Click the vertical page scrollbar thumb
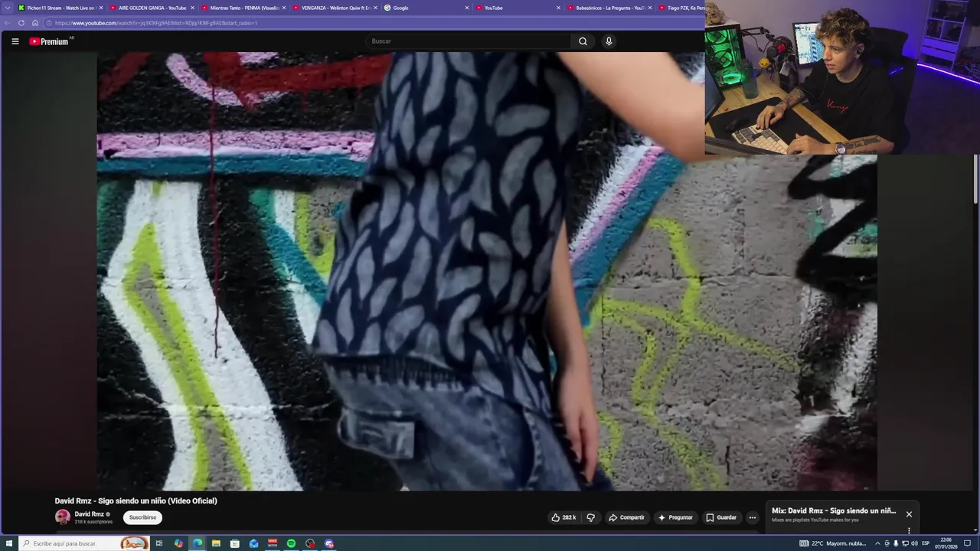 pyautogui.click(x=976, y=178)
